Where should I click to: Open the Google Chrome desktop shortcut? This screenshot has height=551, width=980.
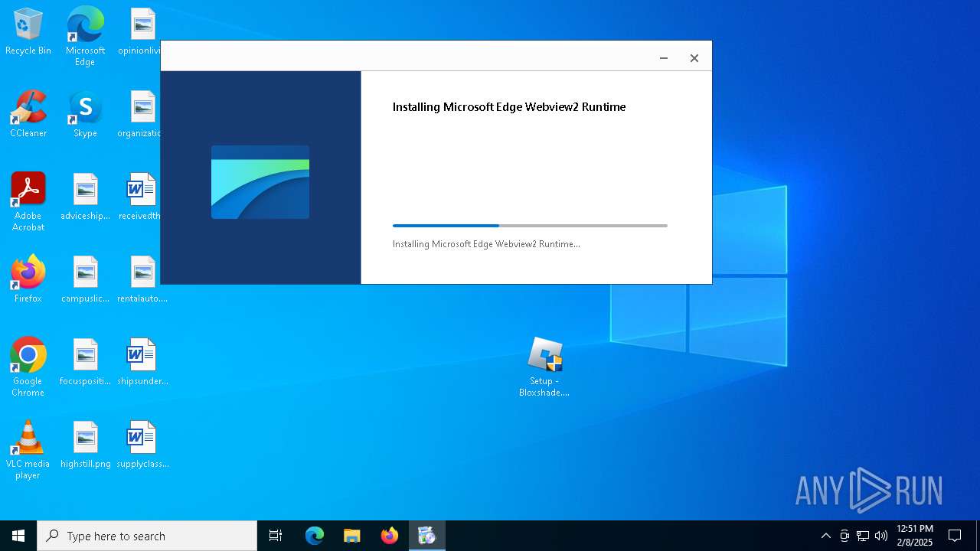(28, 367)
